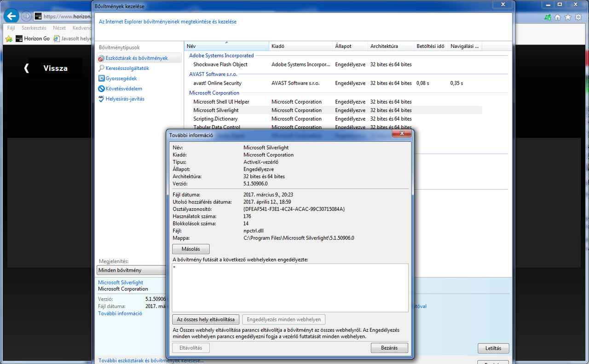Image resolution: width=589 pixels, height=364 pixels.
Task: Open the Javasolt helyek favorites shortcut
Action: [73, 39]
